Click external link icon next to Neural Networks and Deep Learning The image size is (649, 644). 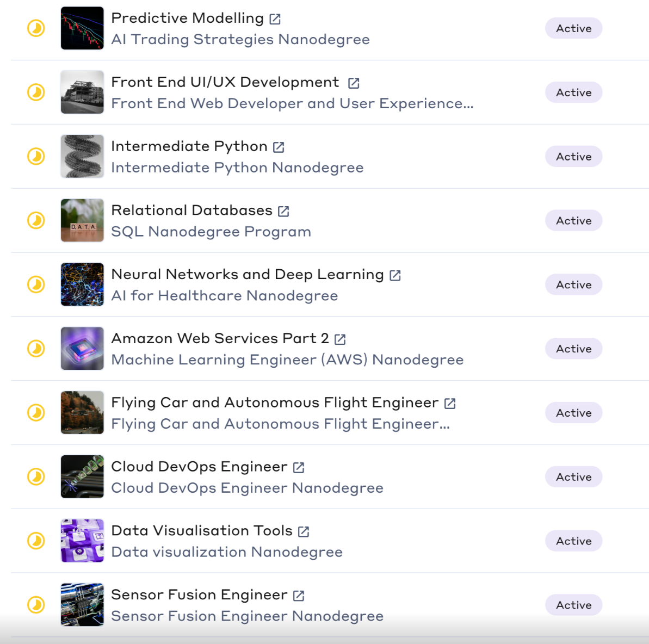point(395,276)
